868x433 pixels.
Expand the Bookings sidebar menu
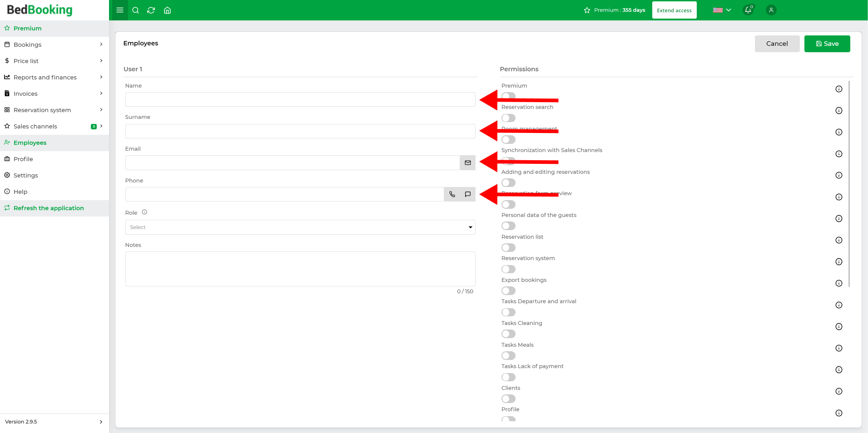coord(55,44)
